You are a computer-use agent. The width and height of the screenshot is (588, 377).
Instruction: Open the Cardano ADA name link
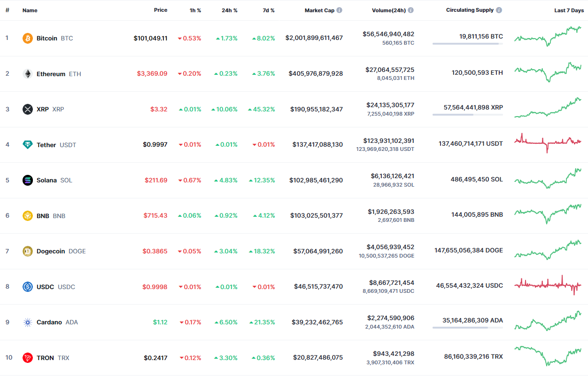[x=57, y=322]
